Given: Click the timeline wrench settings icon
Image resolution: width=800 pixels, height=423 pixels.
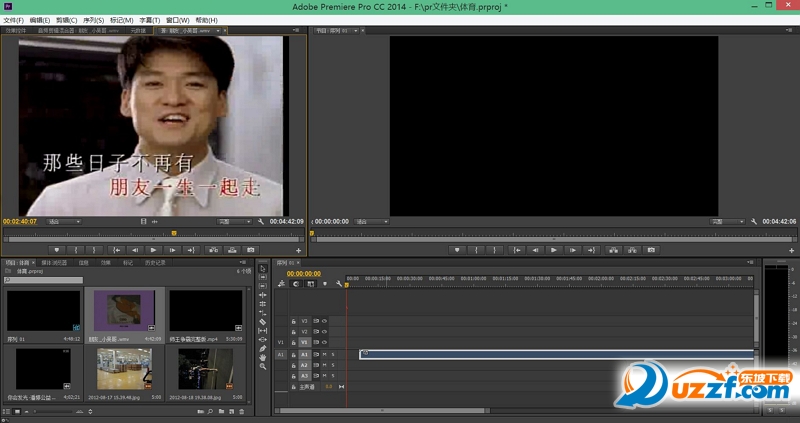Looking at the screenshot, I should [x=340, y=284].
